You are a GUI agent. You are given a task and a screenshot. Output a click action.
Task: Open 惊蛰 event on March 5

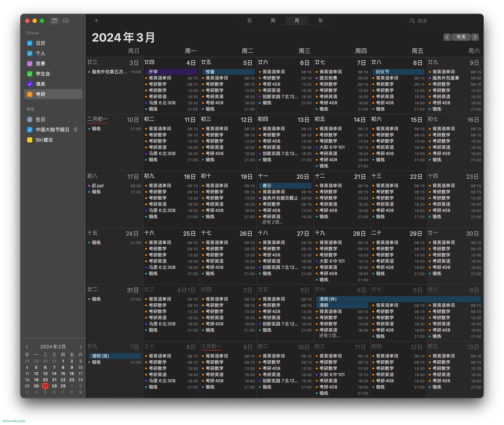click(228, 72)
